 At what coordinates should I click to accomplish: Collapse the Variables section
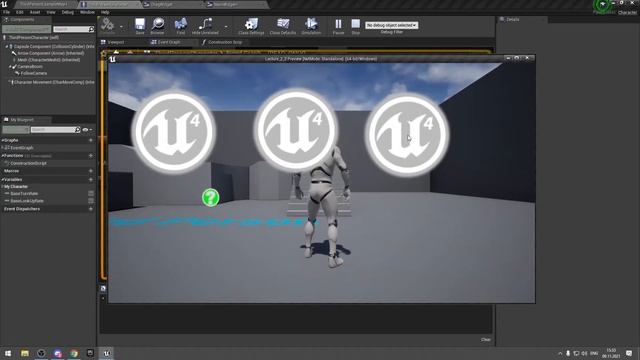point(2,179)
